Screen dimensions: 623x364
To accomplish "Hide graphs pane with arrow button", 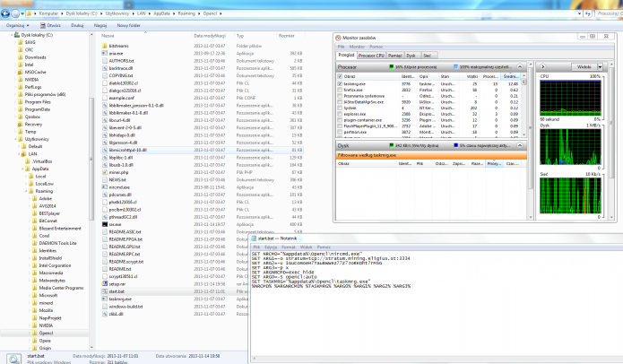I will click(542, 66).
